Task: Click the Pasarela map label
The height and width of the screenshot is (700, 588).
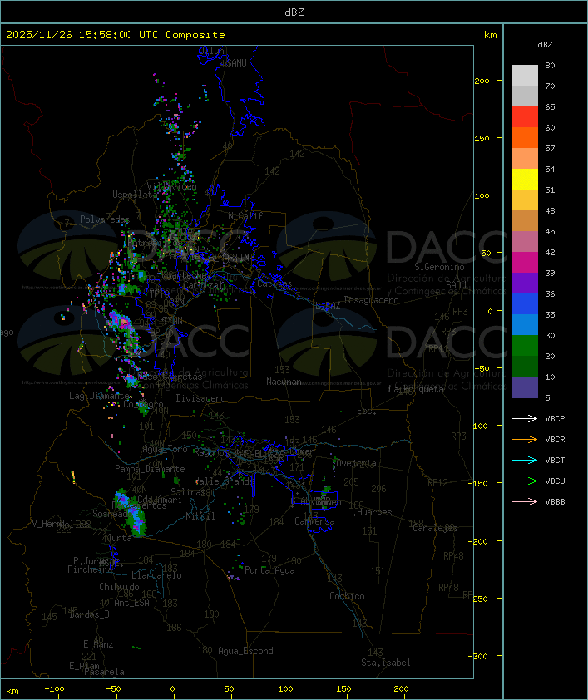Action: (104, 672)
